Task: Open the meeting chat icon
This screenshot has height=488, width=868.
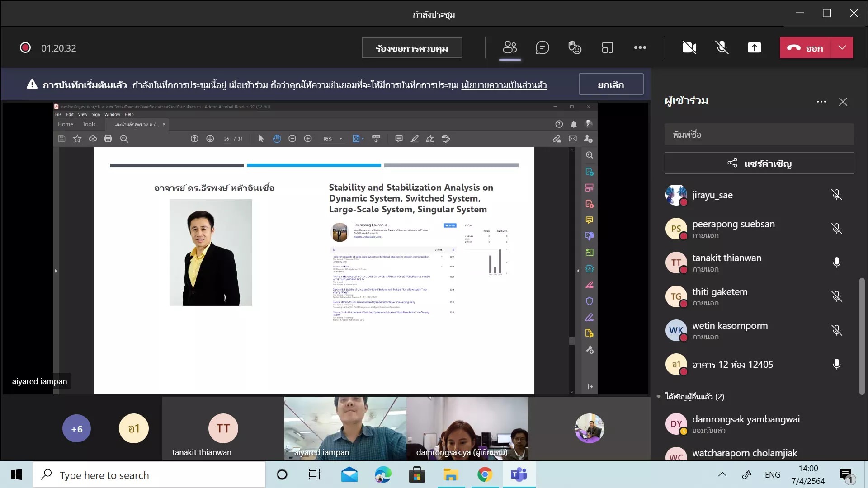Action: (542, 47)
